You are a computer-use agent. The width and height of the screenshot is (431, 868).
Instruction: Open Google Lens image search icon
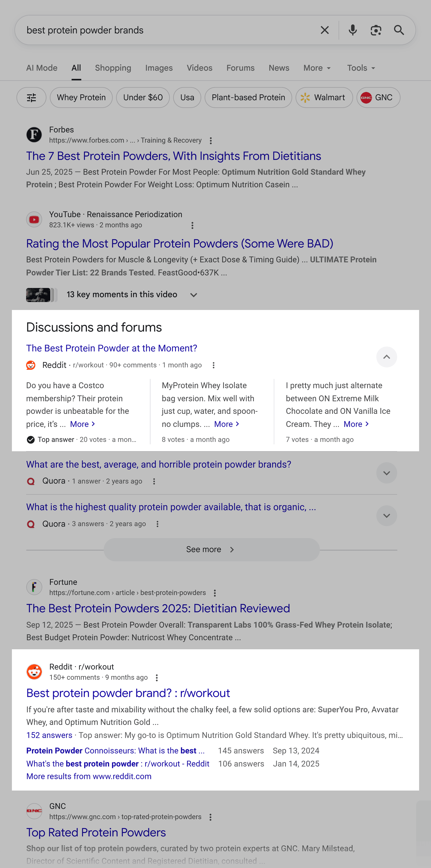click(376, 30)
